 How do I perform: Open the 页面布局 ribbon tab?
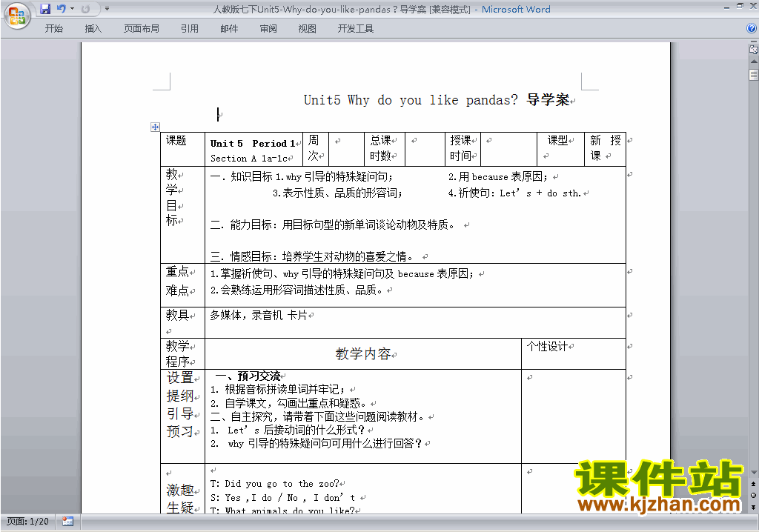point(142,29)
